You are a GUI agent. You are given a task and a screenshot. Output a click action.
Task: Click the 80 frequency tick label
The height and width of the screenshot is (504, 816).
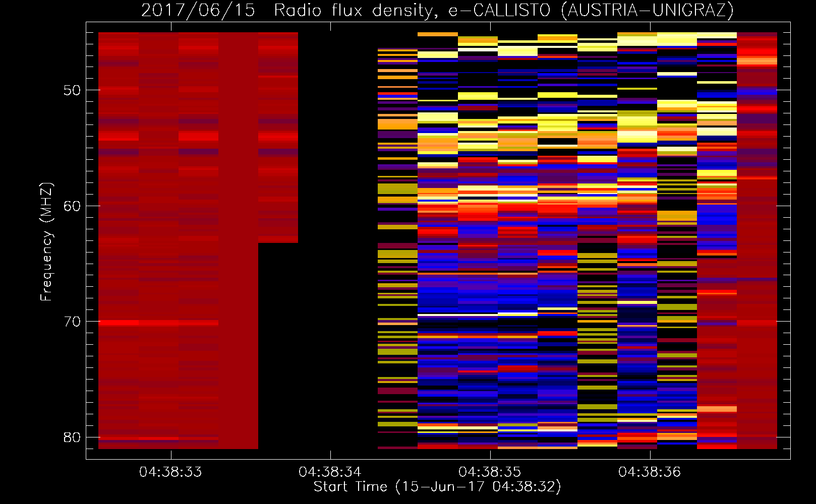72,437
